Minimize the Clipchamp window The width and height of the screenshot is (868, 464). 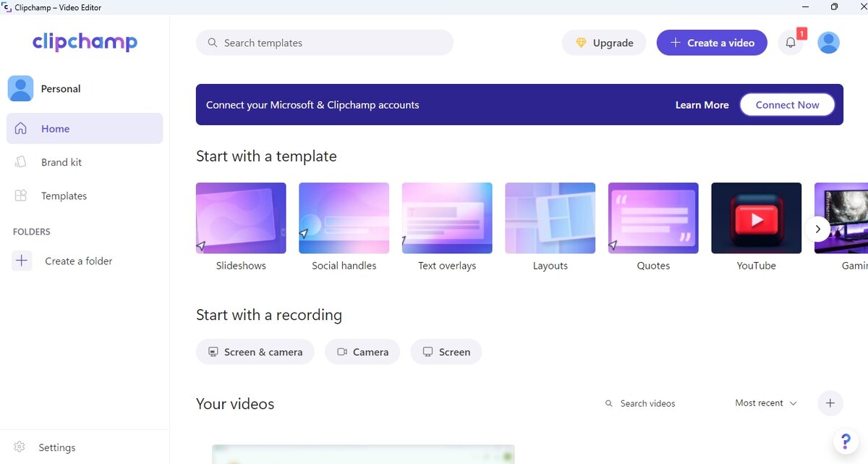coord(805,7)
